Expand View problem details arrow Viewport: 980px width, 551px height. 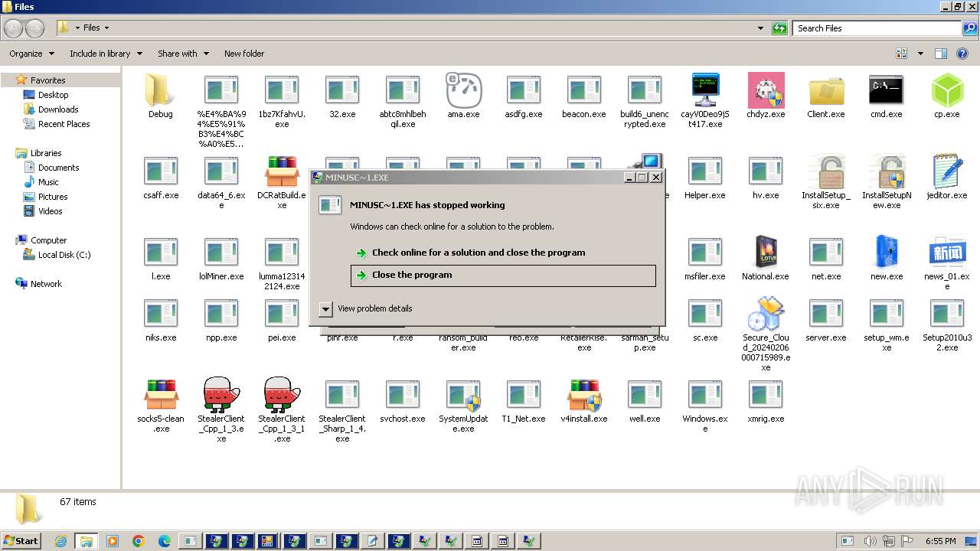(326, 308)
